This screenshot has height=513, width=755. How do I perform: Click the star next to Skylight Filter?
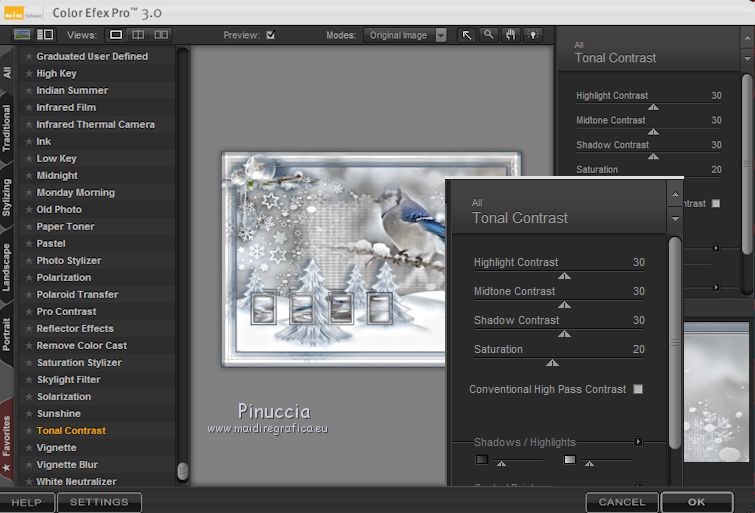[x=29, y=380]
